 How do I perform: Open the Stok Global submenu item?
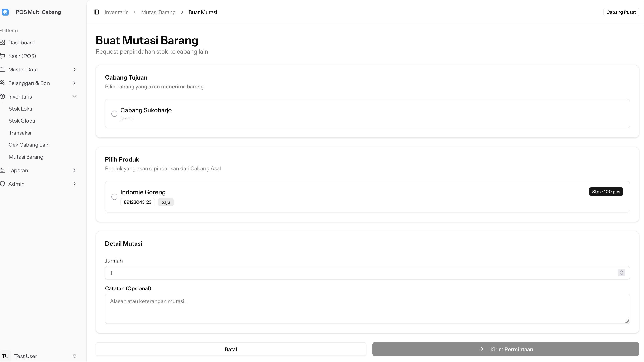click(23, 121)
